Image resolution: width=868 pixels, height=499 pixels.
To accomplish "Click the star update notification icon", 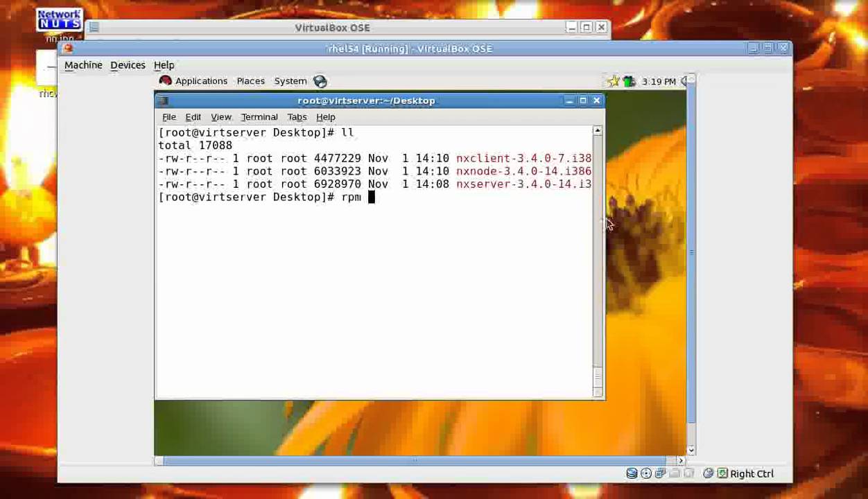I will pyautogui.click(x=614, y=82).
